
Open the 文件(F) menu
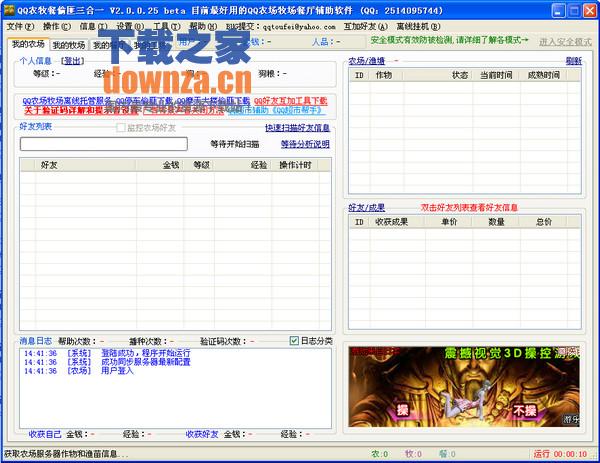(x=20, y=26)
